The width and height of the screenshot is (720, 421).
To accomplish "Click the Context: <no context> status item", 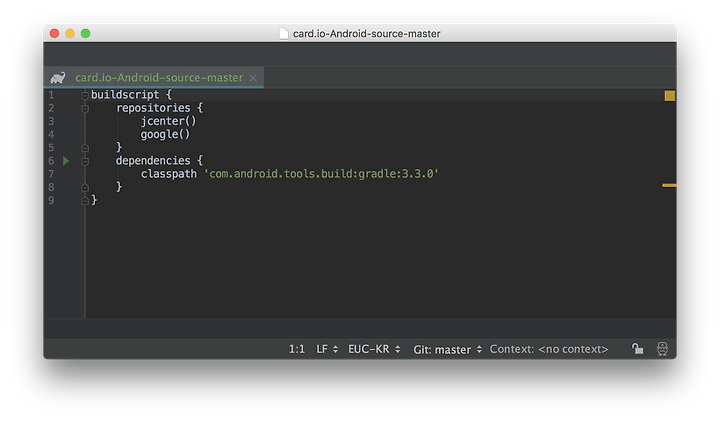I will (549, 349).
